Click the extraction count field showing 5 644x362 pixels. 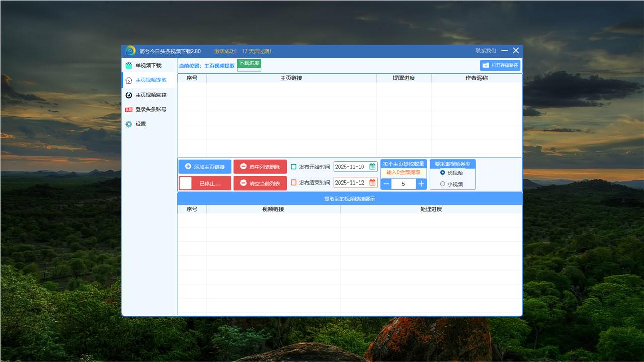point(404,184)
